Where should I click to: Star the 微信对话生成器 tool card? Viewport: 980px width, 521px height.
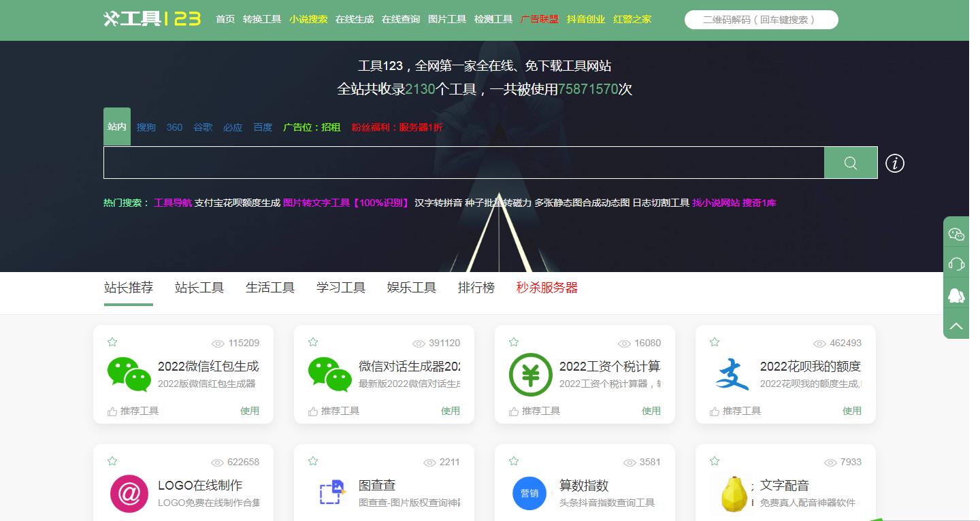[x=312, y=343]
